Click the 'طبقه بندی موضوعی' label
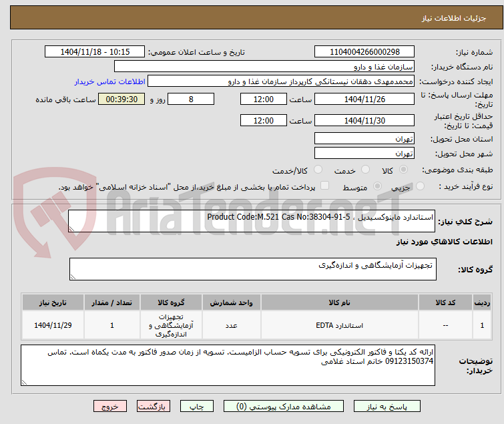This screenshot has width=504, height=424. tap(457, 170)
